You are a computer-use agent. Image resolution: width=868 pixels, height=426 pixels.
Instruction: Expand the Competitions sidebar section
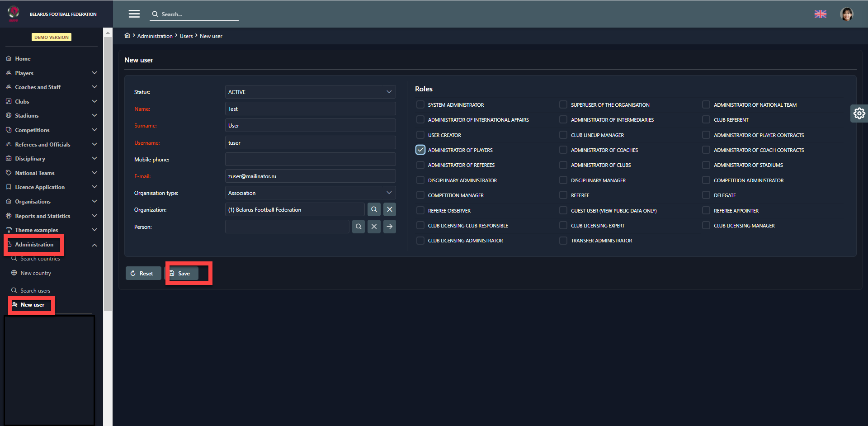point(51,130)
